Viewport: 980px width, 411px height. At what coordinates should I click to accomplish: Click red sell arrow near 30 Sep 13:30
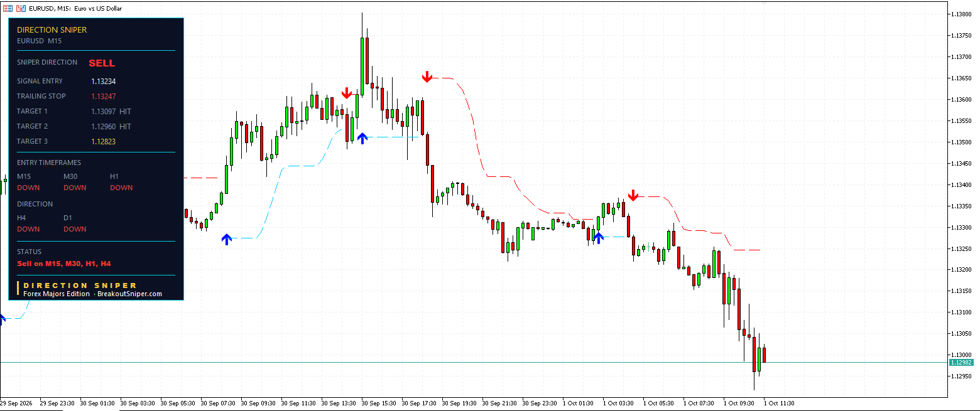pos(347,93)
